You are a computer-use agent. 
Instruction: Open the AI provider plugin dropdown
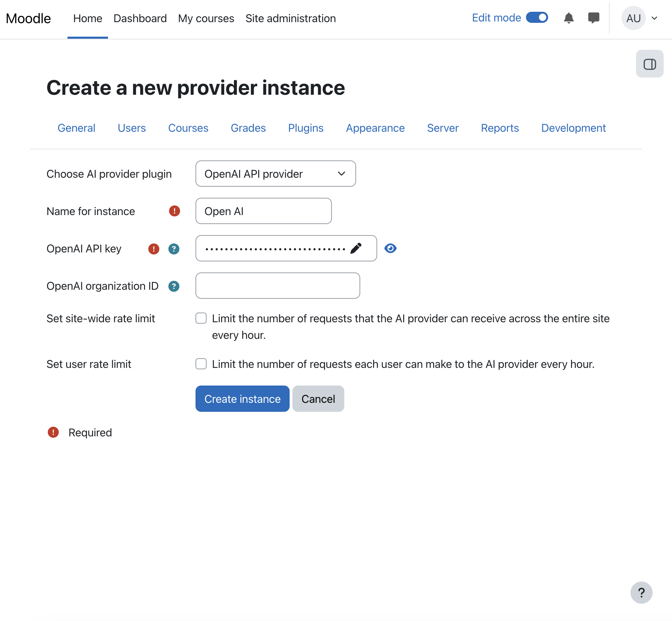pos(275,174)
